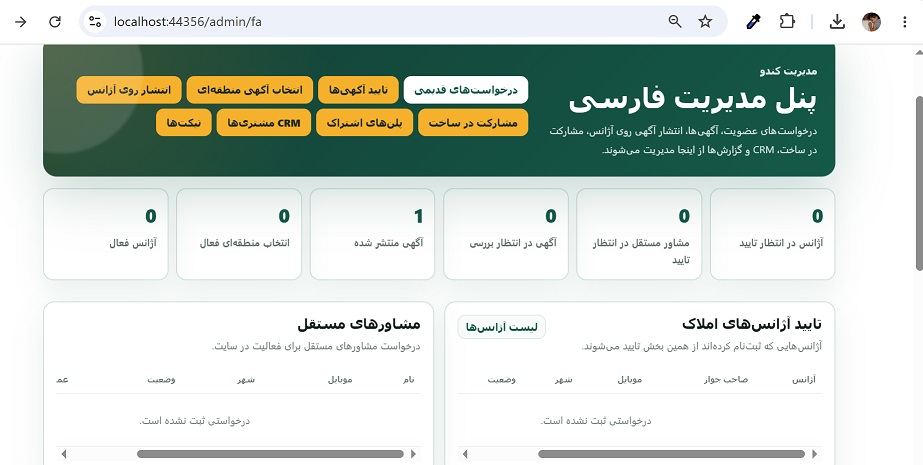Image resolution: width=923 pixels, height=465 pixels.
Task: Click horizontal scrollbar thumb of مشاورهای مستقل table
Action: click(x=270, y=454)
